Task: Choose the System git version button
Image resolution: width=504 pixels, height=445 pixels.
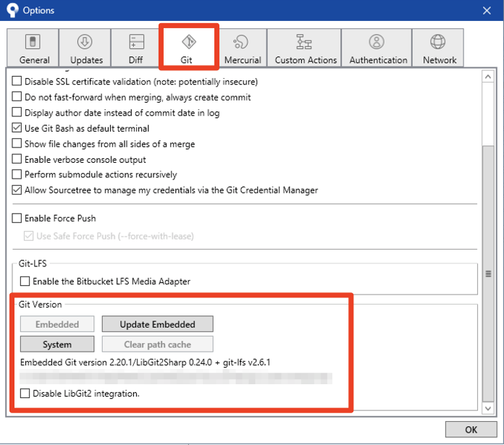Action: (57, 344)
